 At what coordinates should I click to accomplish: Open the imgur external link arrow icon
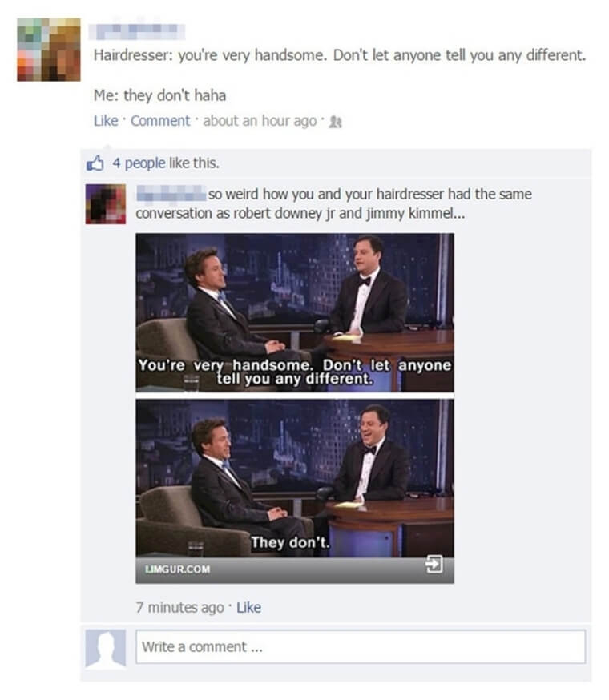[434, 565]
